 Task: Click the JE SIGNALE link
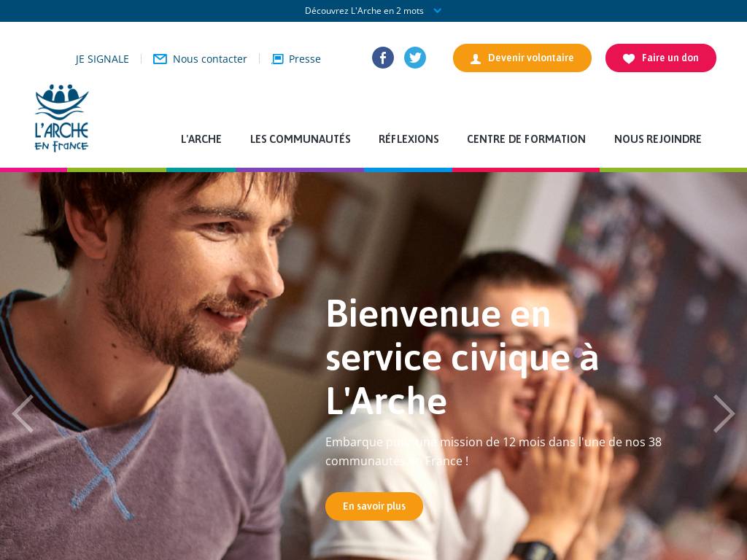(102, 59)
